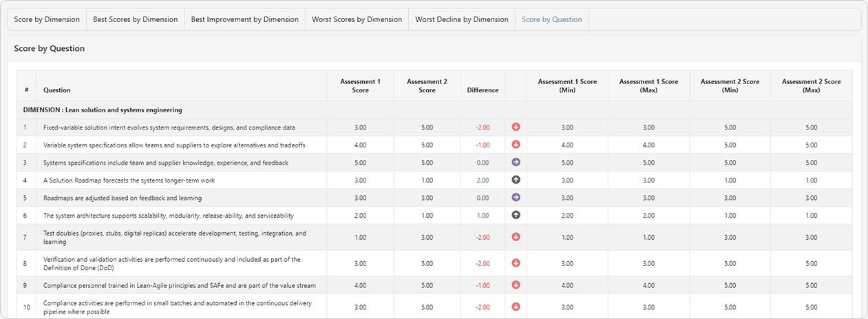The width and height of the screenshot is (868, 319).
Task: Click the 2.00 difference in row 4
Action: click(483, 180)
